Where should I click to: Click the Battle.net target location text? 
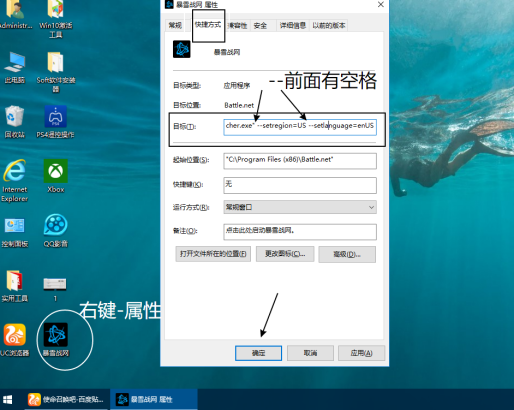[239, 105]
